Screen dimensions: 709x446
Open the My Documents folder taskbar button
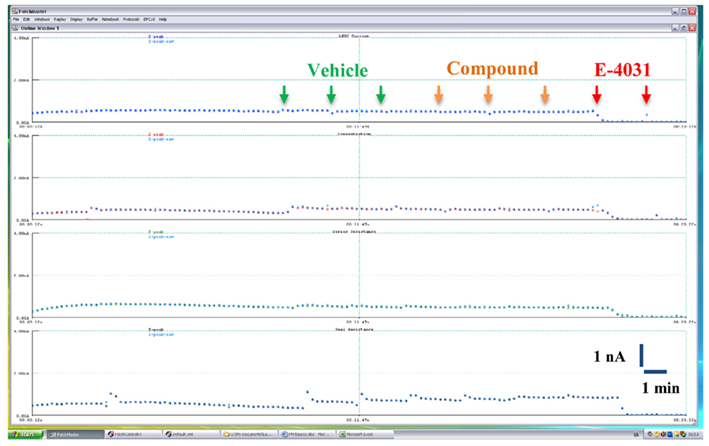pos(250,434)
